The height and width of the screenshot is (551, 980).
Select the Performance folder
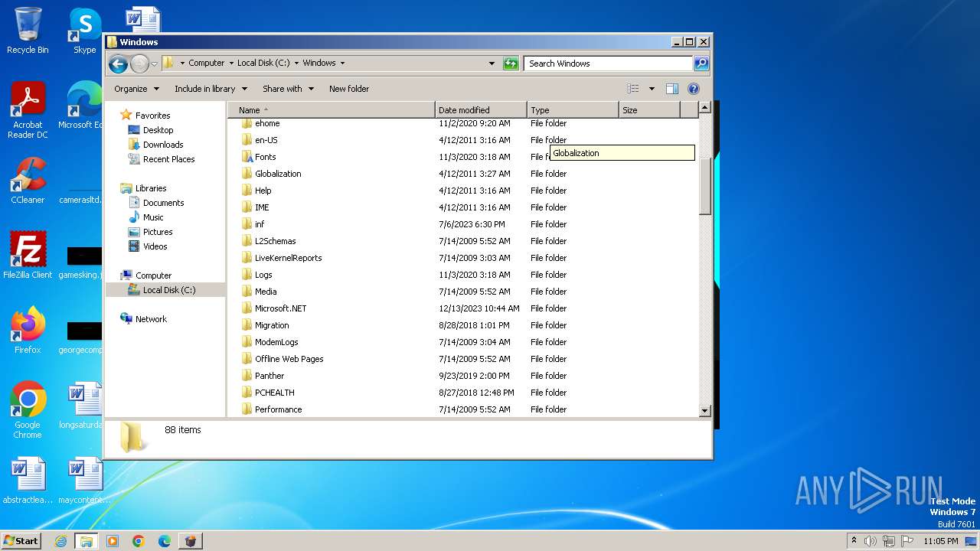tap(278, 409)
